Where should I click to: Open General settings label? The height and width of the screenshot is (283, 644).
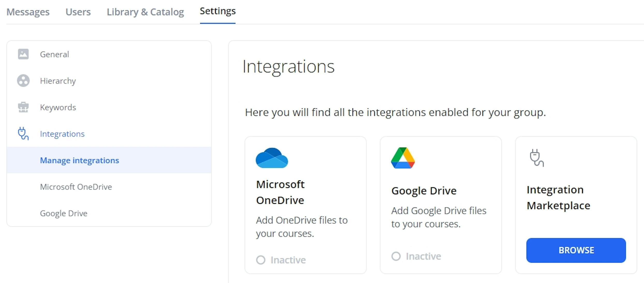[54, 54]
